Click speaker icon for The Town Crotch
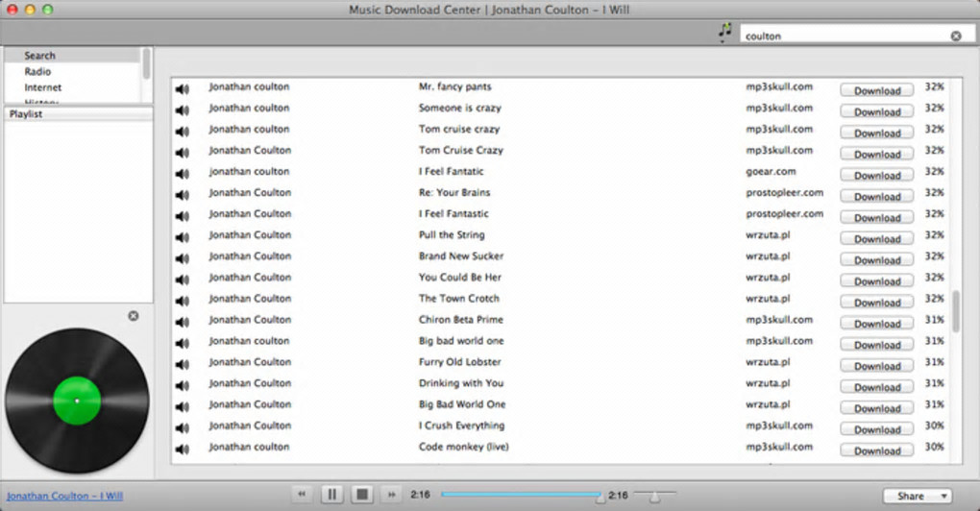This screenshot has height=511, width=980. click(182, 301)
